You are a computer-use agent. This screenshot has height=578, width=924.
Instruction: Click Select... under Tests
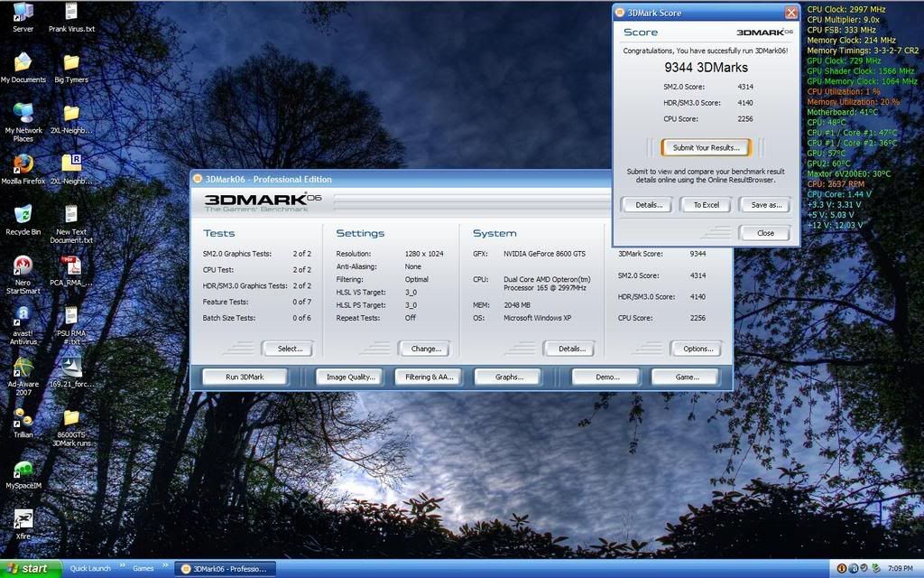[289, 349]
